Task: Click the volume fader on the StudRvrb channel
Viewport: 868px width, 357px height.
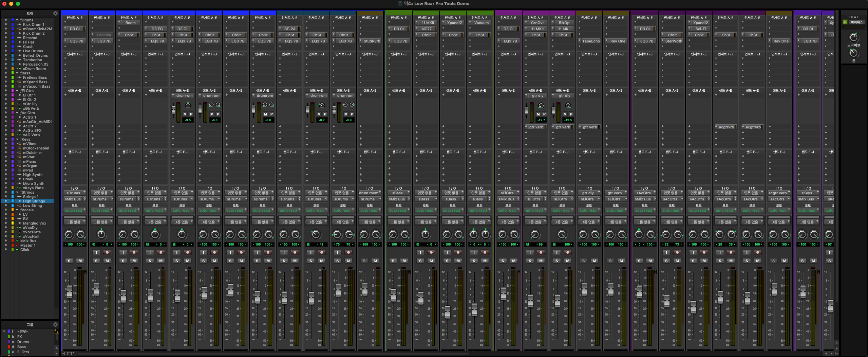Action: [365, 289]
